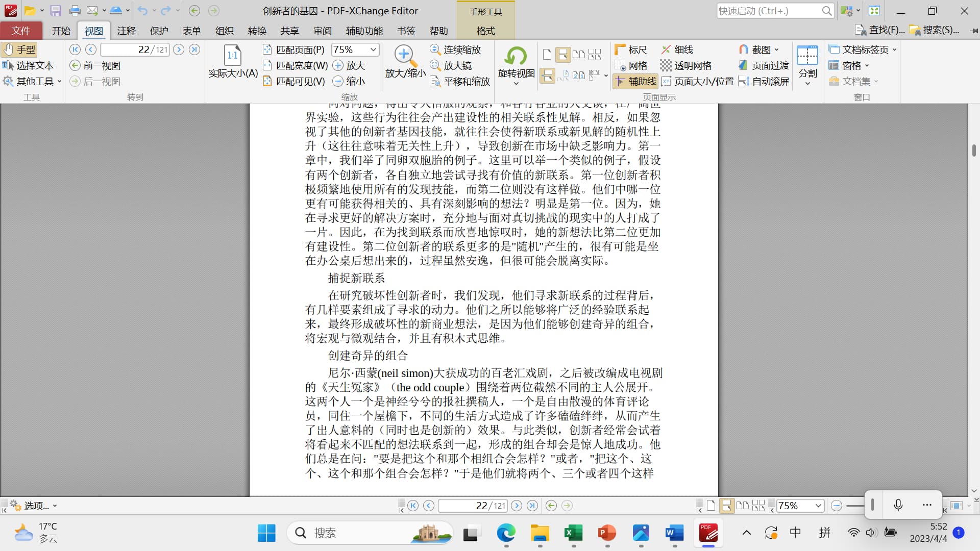Disable the highlighted Guides toggle
980x551 pixels.
coord(636,81)
